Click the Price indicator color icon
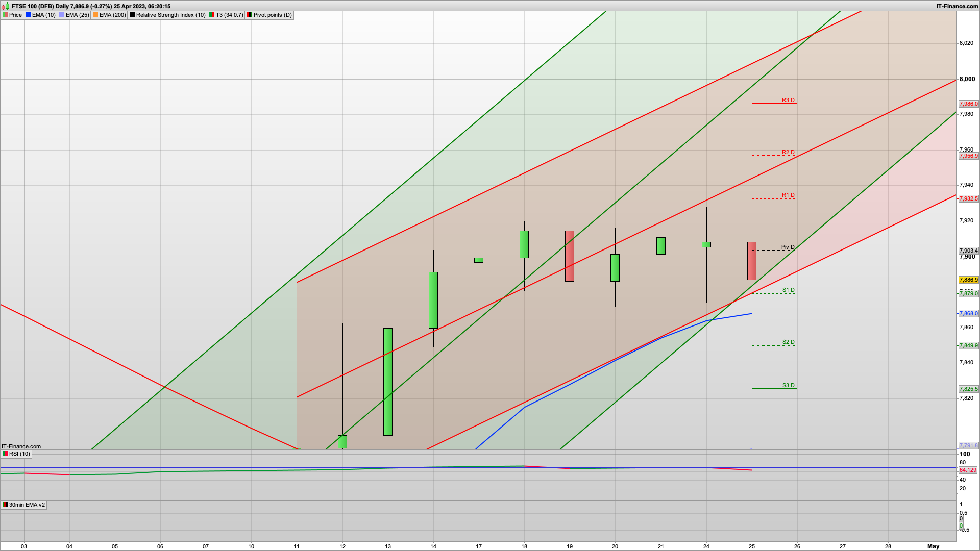The width and height of the screenshot is (980, 551). (5, 15)
